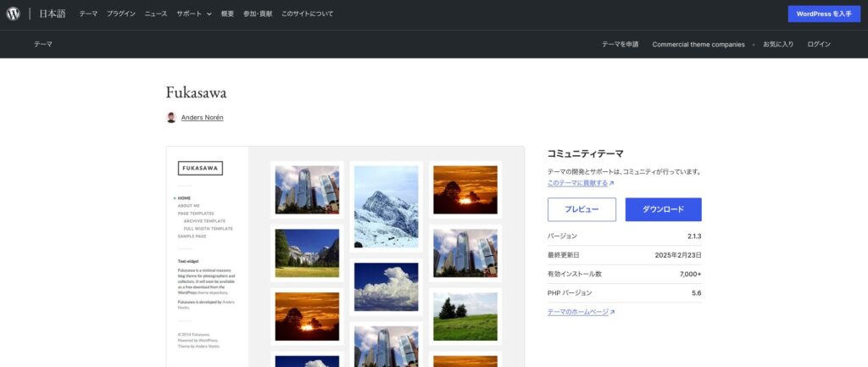Click the date 2025年2月23日
Viewport: 868px width, 367px height.
(678, 255)
